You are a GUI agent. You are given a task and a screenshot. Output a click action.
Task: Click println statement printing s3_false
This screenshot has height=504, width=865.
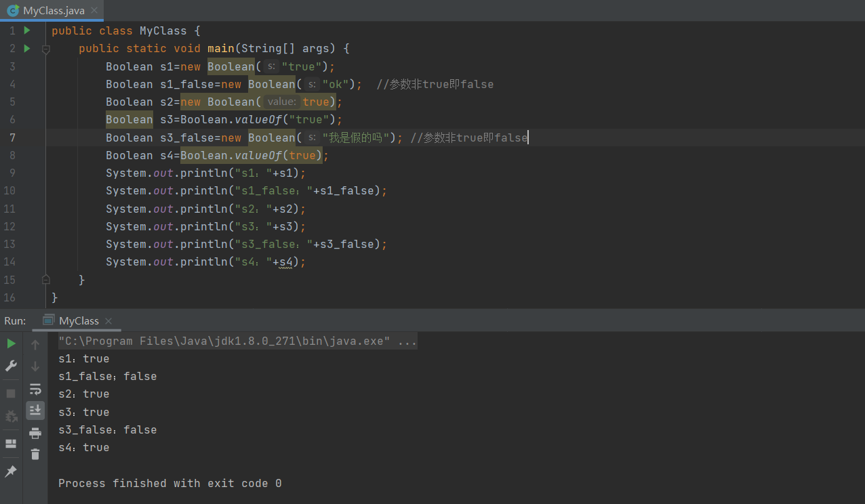247,244
